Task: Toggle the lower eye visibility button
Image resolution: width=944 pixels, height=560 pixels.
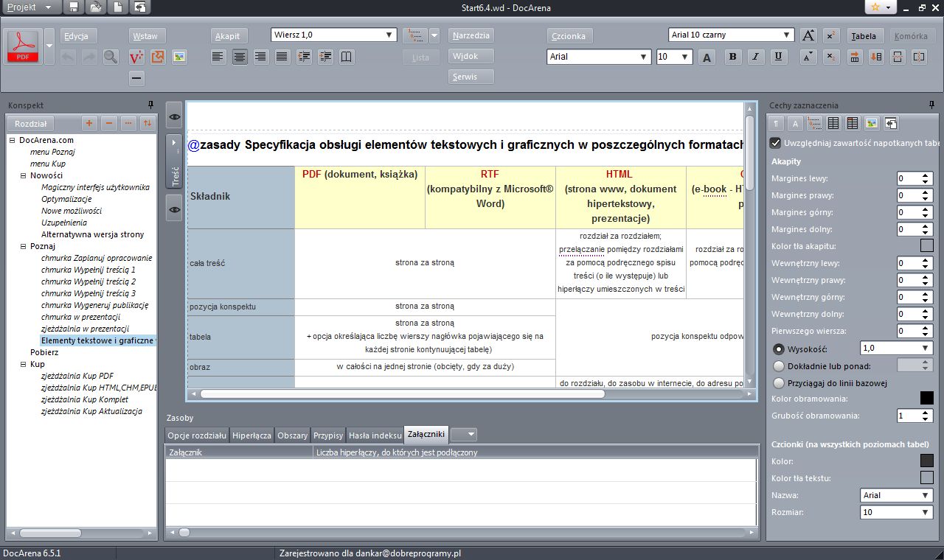Action: 174,209
